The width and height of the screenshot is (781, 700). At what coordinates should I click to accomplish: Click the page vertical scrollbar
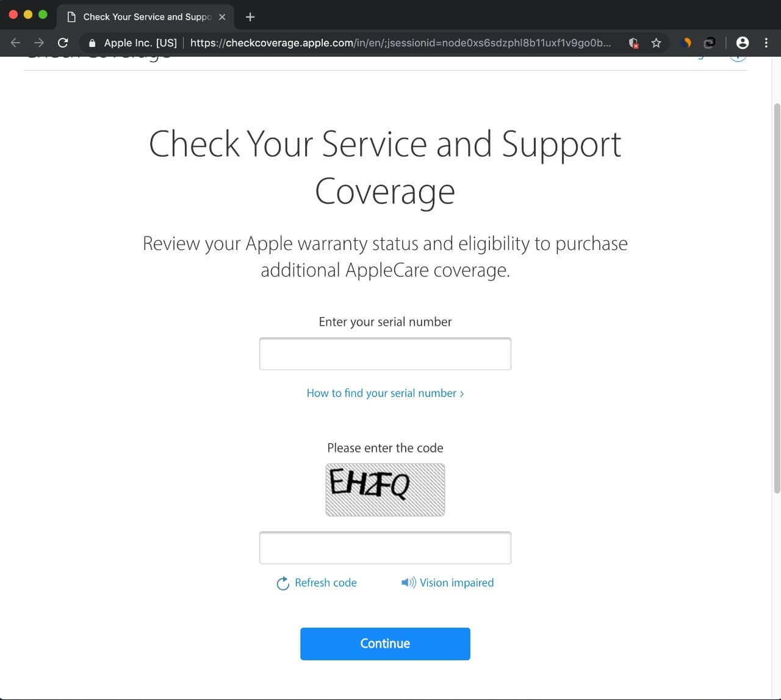click(777, 298)
